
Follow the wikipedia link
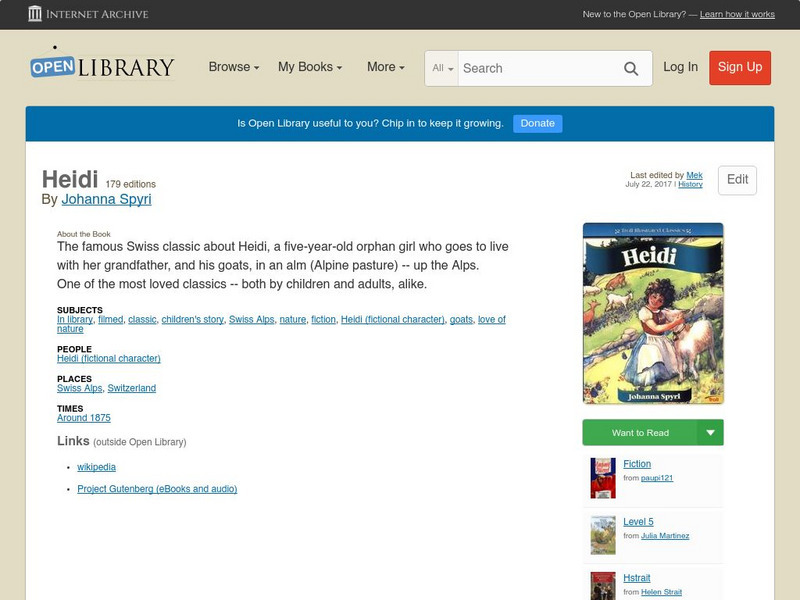pyautogui.click(x=96, y=466)
